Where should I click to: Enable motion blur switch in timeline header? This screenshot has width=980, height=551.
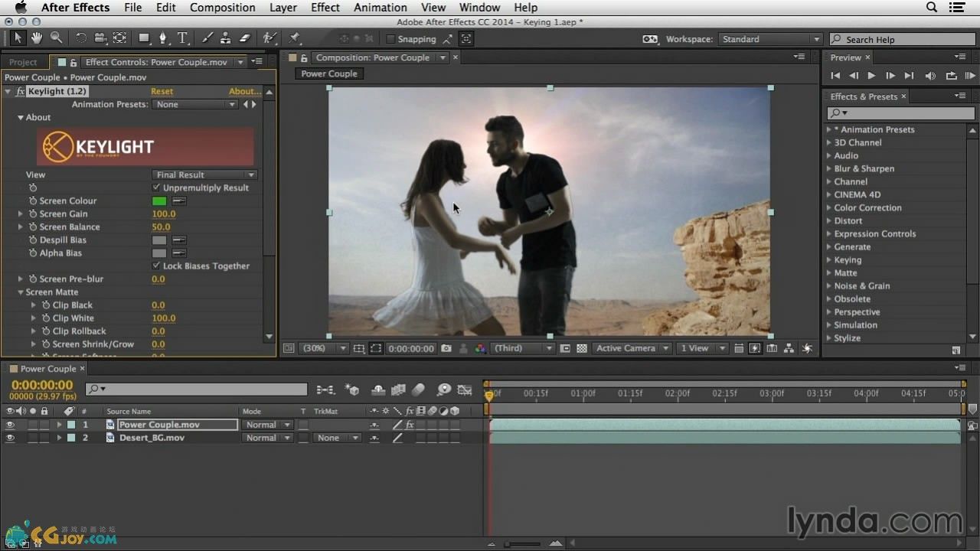point(418,390)
